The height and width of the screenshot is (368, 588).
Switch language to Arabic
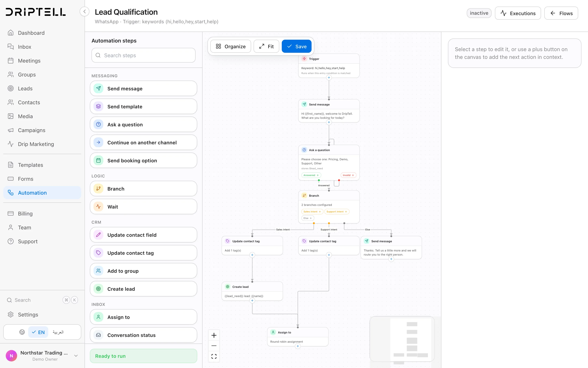[x=58, y=332]
